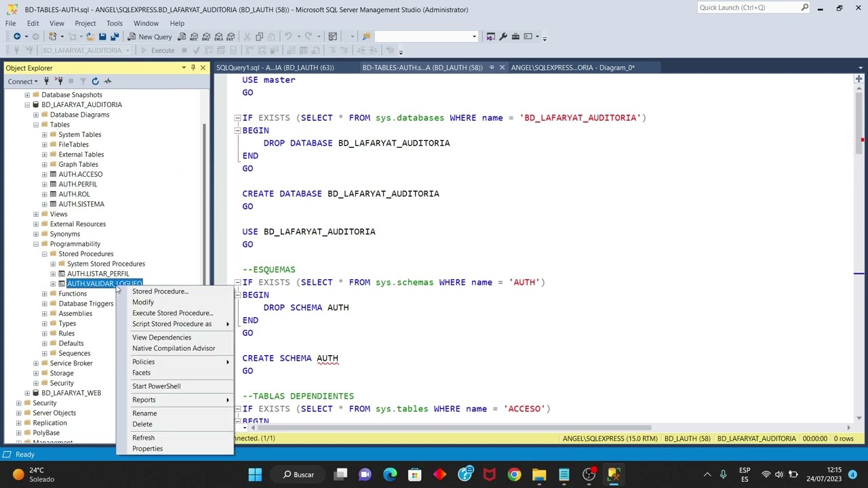Choose Properties in the context menu

(147, 449)
